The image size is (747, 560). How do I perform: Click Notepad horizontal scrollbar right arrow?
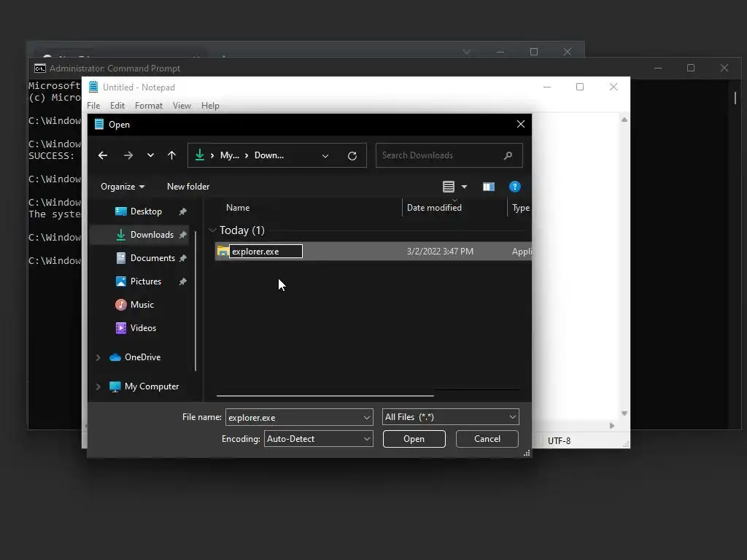click(x=612, y=426)
